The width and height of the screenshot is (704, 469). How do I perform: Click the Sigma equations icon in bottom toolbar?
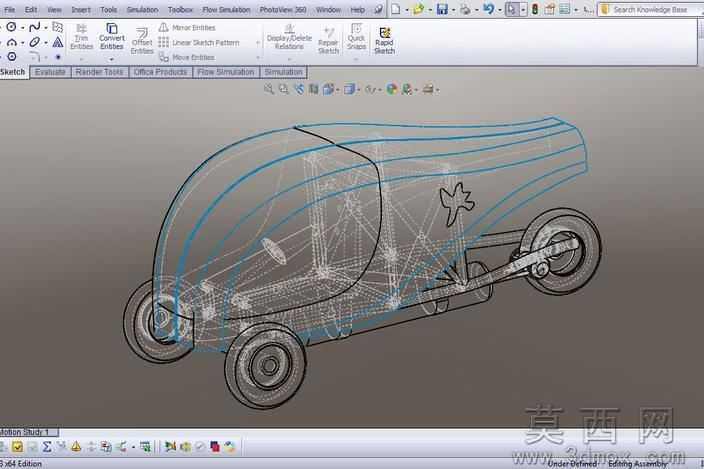pos(47,447)
